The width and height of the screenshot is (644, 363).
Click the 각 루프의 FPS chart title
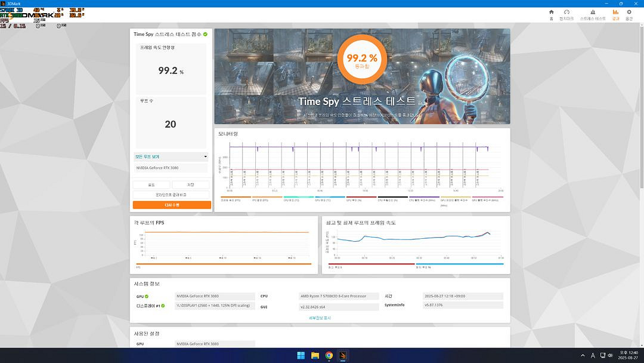pos(148,223)
